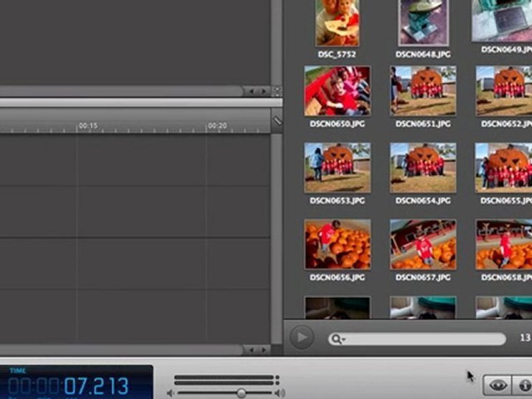Viewport: 532px width, 399px height.
Task: Click the photo search field
Action: 417,339
